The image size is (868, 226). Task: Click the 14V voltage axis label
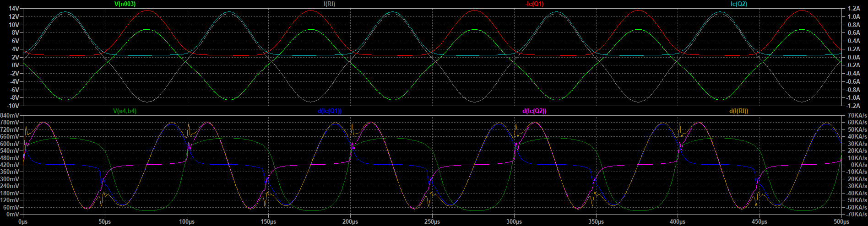click(x=14, y=9)
